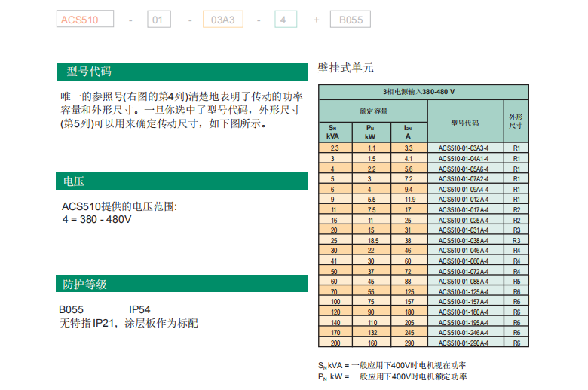Click the PN kW column header

pyautogui.click(x=370, y=133)
